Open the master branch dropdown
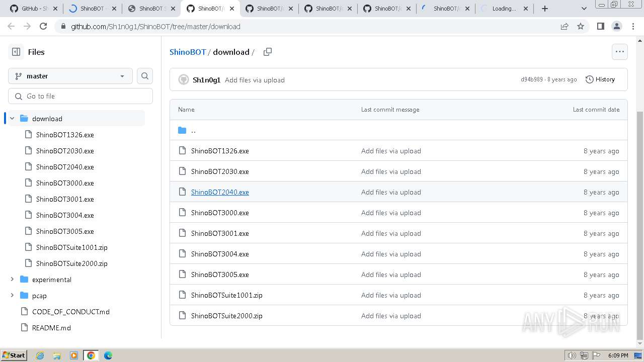 click(70, 76)
